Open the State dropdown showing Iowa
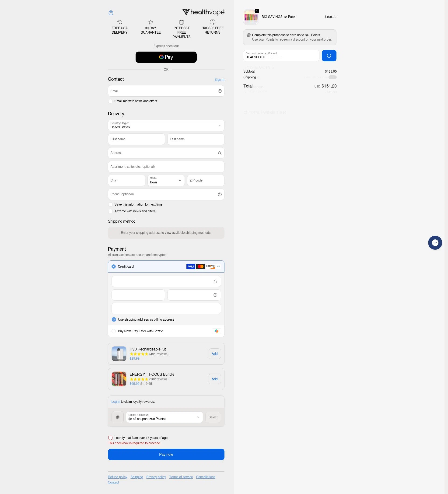Viewport: 448px width, 494px height. 166,181
